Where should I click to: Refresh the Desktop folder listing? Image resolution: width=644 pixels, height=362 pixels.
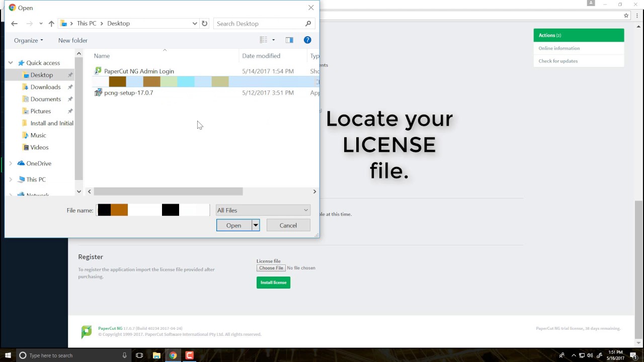click(x=204, y=24)
